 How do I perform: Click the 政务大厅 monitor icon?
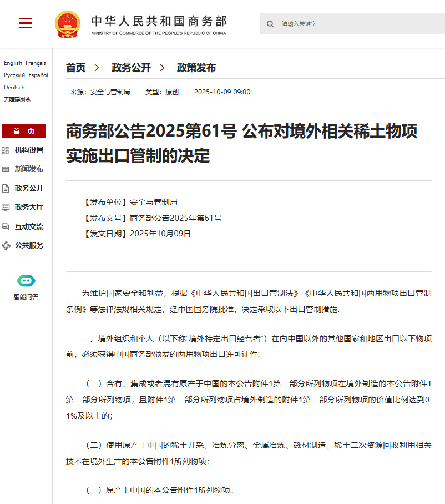tap(6, 208)
